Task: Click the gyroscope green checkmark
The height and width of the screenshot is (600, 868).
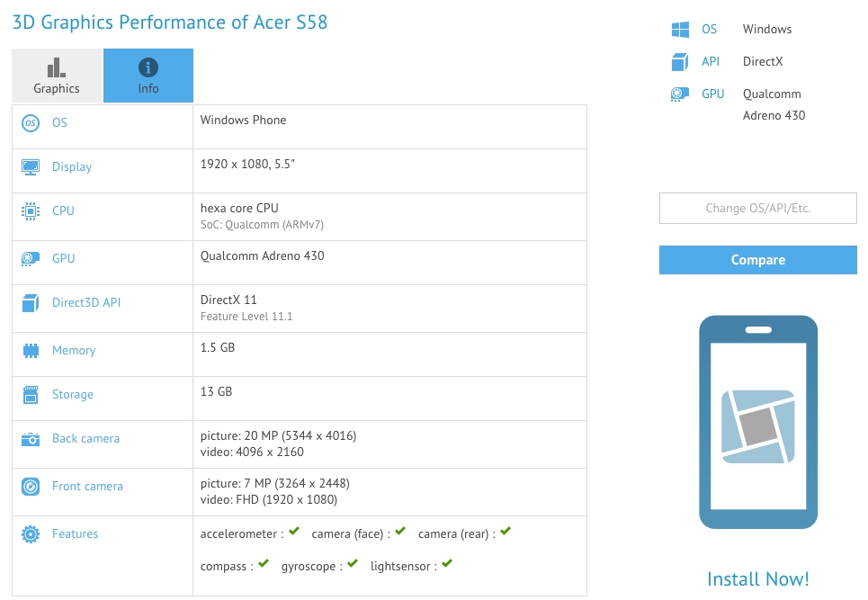Action: pyautogui.click(x=353, y=563)
